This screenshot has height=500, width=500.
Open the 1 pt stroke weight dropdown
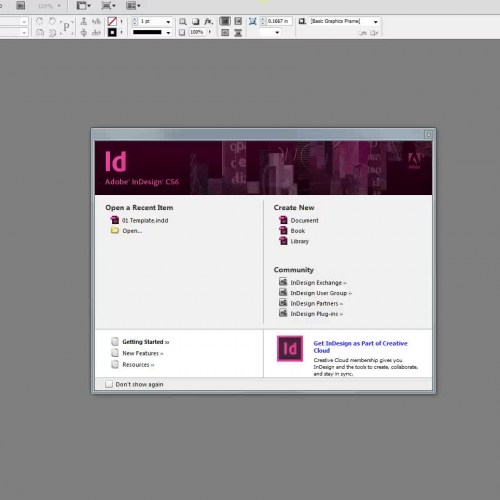(168, 22)
